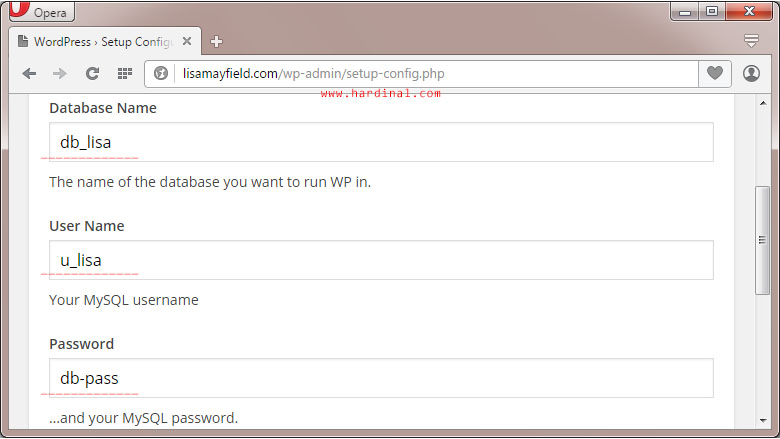This screenshot has width=780, height=439.
Task: Open the tab menu icon at right
Action: [751, 40]
